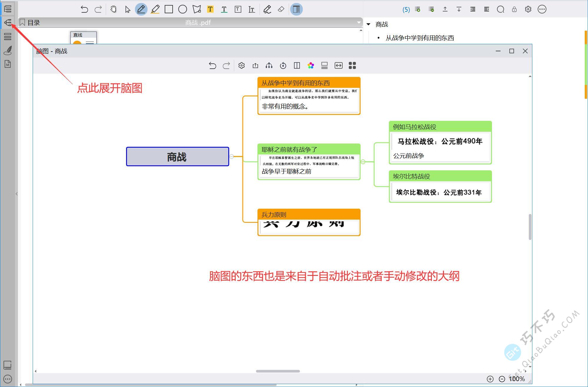The height and width of the screenshot is (387, 588).
Task: Toggle the outline lock icon
Action: click(x=514, y=9)
